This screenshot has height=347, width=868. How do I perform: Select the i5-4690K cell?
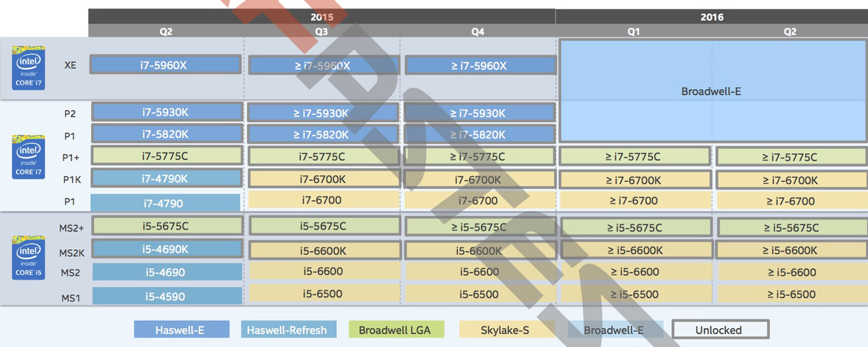click(168, 248)
